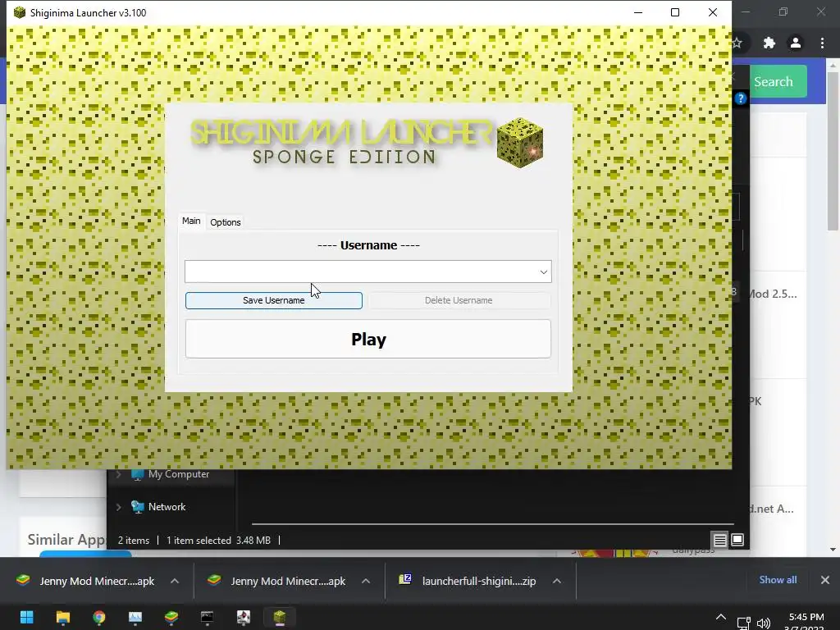
Task: Click Show all downloads link
Action: click(778, 580)
